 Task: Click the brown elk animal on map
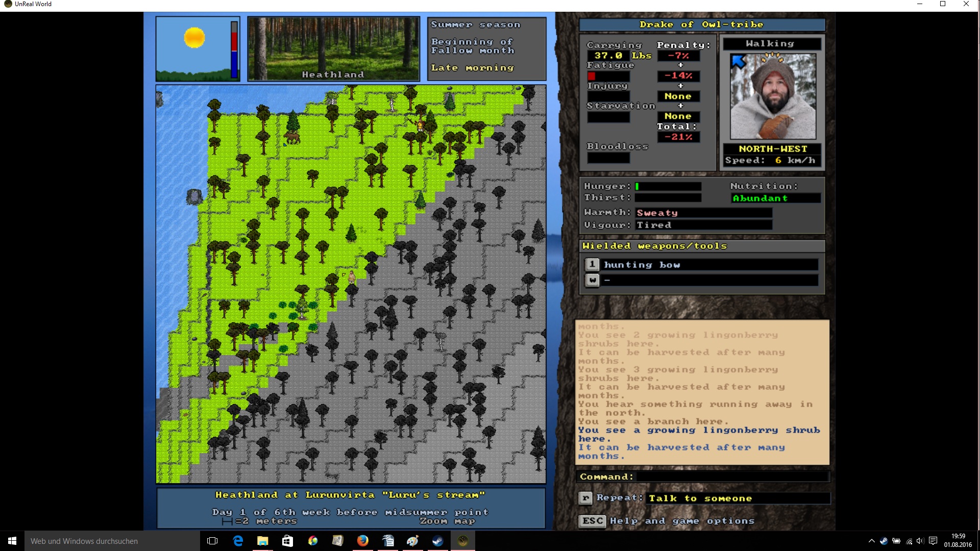pos(291,137)
